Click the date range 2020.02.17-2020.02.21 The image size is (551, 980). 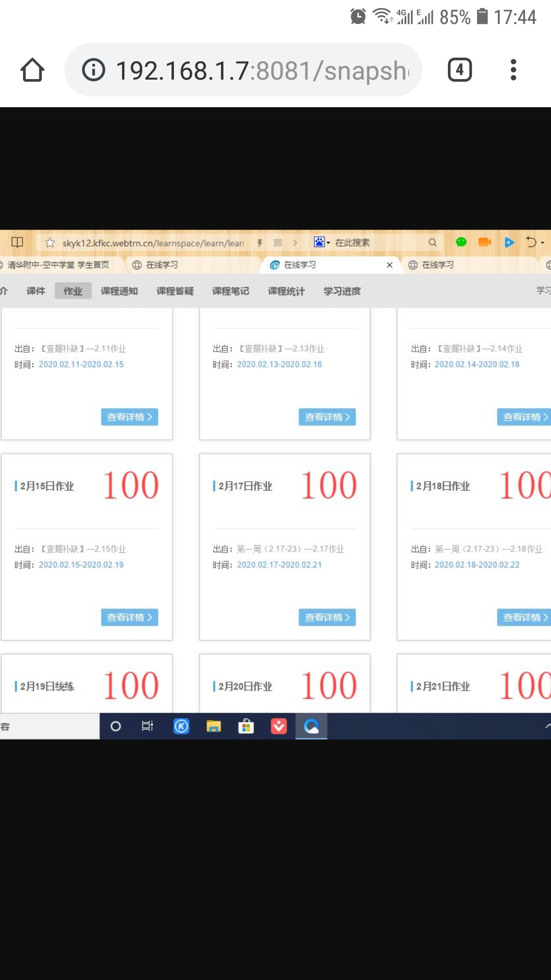280,565
